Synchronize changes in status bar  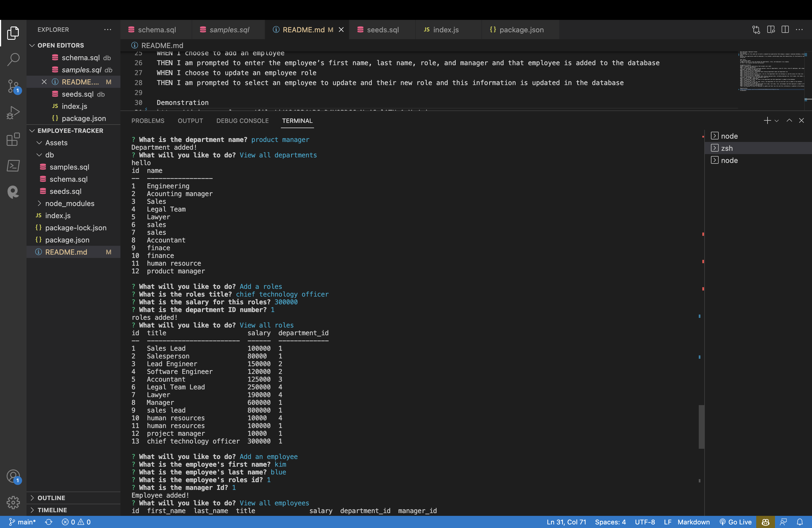pos(48,522)
